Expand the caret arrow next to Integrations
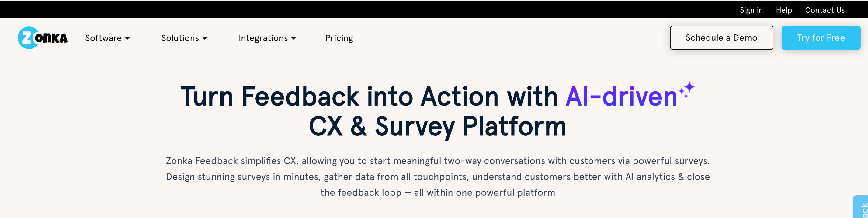 [x=293, y=38]
